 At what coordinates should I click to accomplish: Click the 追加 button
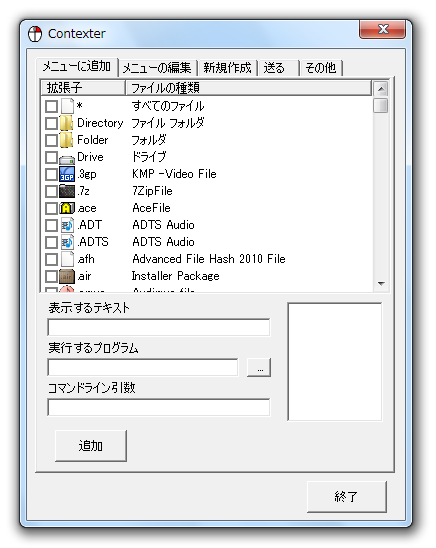click(x=91, y=446)
